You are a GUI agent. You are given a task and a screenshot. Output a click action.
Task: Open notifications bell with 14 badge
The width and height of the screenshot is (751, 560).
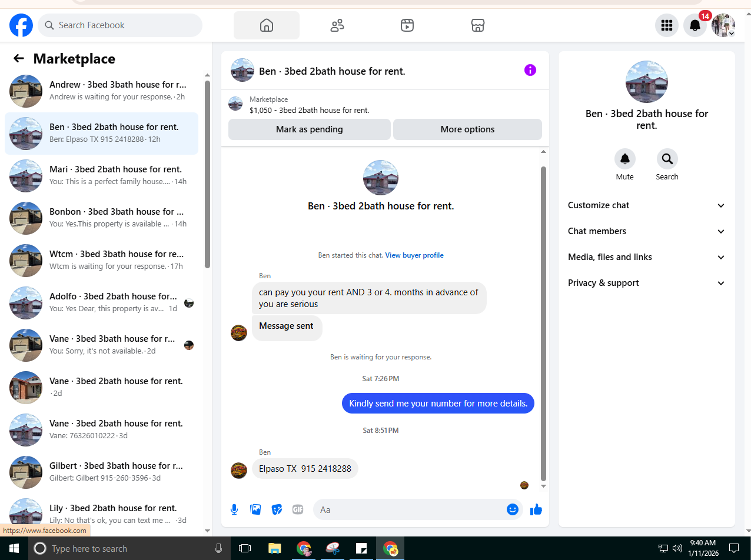695,25
